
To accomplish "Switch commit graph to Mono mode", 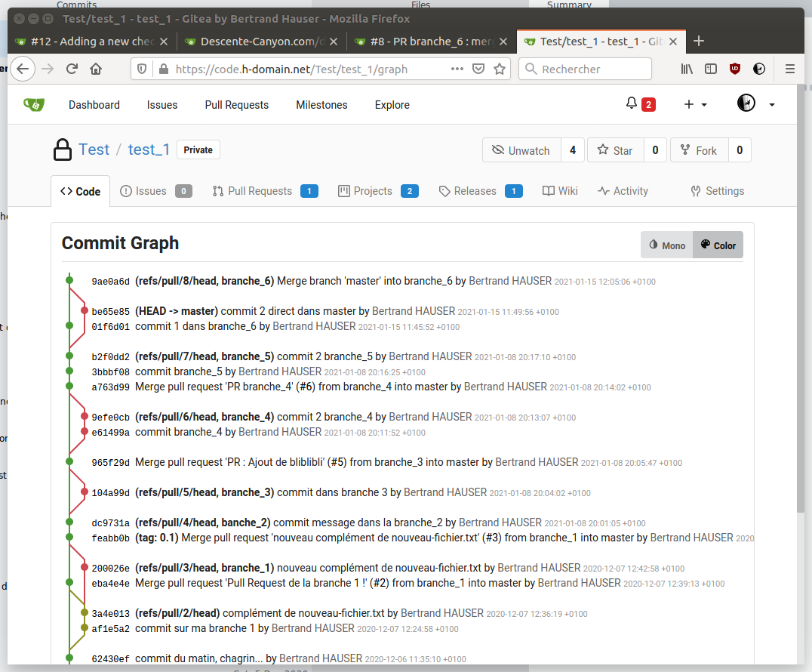I will (x=667, y=245).
